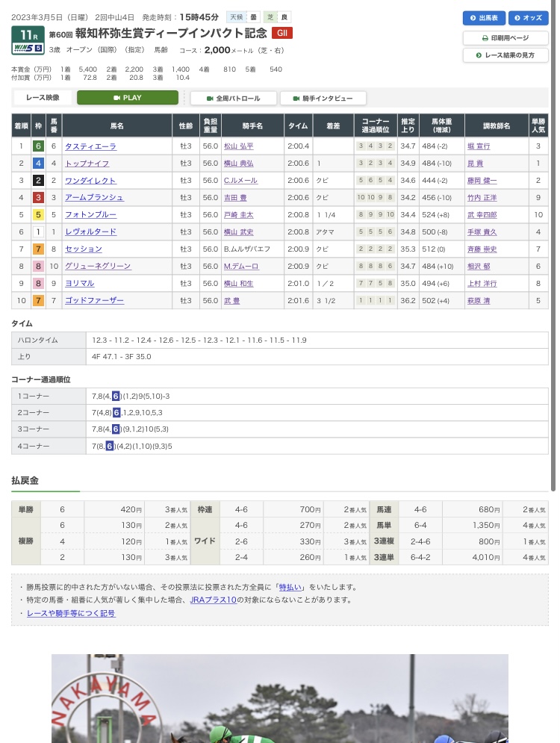The width and height of the screenshot is (560, 743).
Task: Open horse タスティエーラ details
Action: (x=90, y=146)
